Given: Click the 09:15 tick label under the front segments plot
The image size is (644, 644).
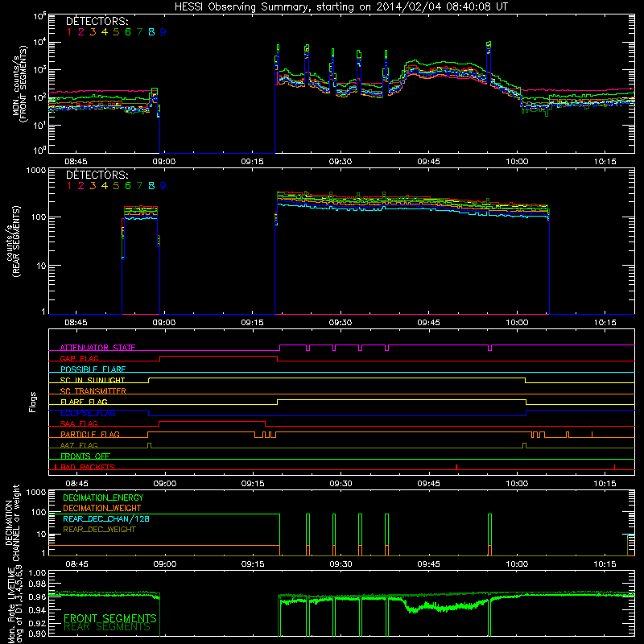Looking at the screenshot, I should [x=252, y=162].
